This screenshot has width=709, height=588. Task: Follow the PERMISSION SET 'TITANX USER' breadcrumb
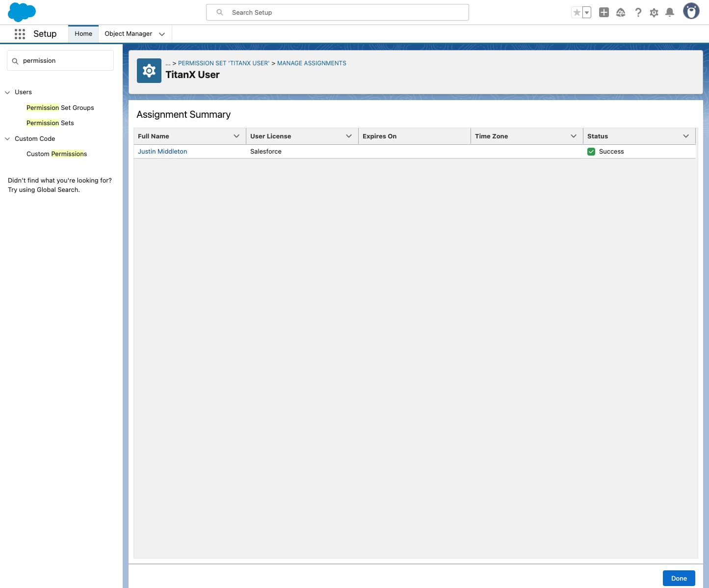(x=224, y=63)
